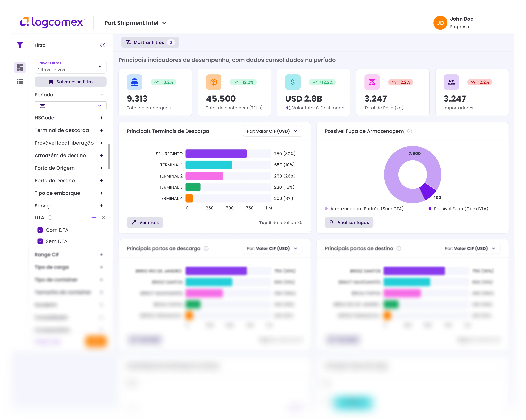Screen dimensions: 526x420
Task: Open the Port Shipment Intel product menu
Action: coord(135,23)
